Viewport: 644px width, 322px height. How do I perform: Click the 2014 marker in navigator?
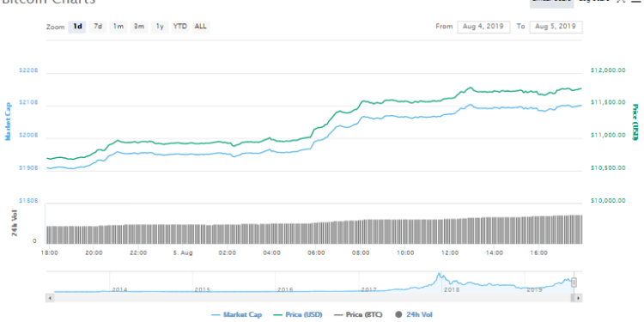coord(120,289)
